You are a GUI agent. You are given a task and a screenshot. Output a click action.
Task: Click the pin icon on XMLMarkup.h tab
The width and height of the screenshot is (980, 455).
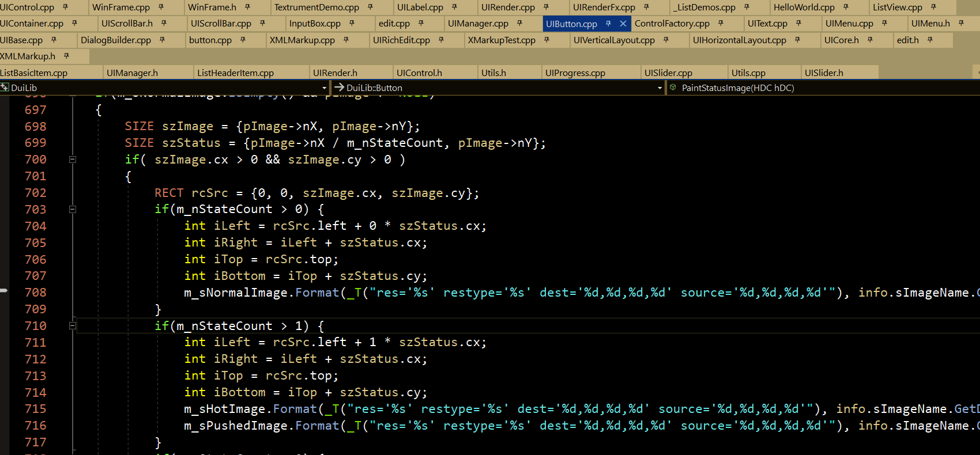coord(66,56)
